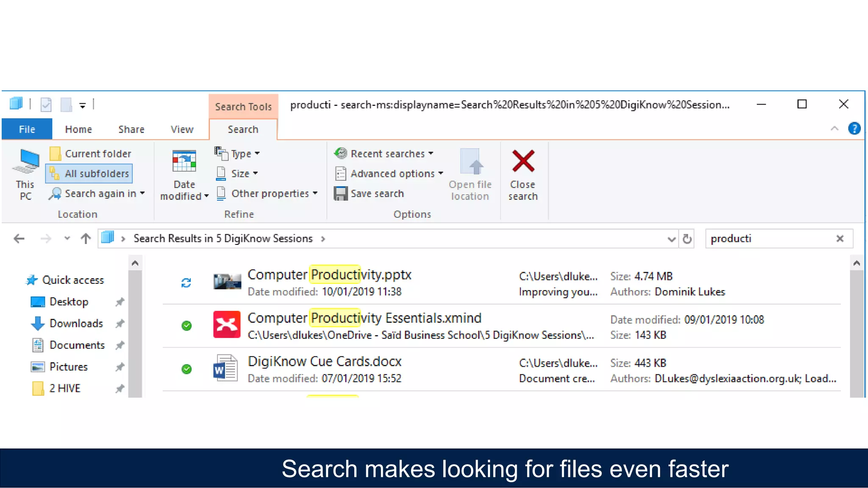
Task: Switch to the View ribbon tab
Action: point(182,129)
